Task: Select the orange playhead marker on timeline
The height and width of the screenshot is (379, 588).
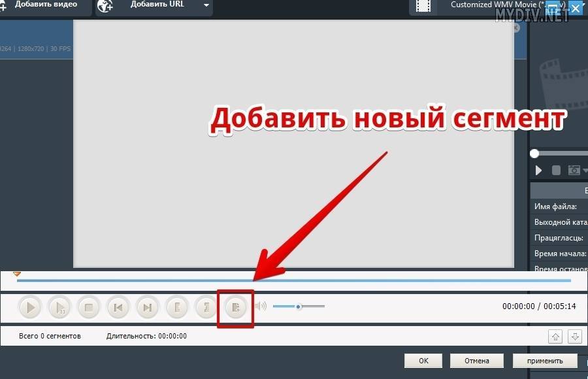Action: [x=17, y=274]
